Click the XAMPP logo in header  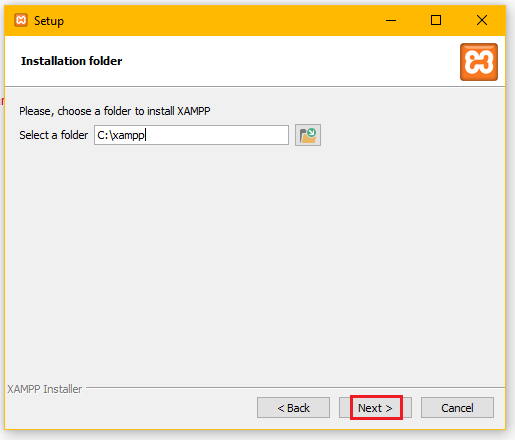coord(479,62)
